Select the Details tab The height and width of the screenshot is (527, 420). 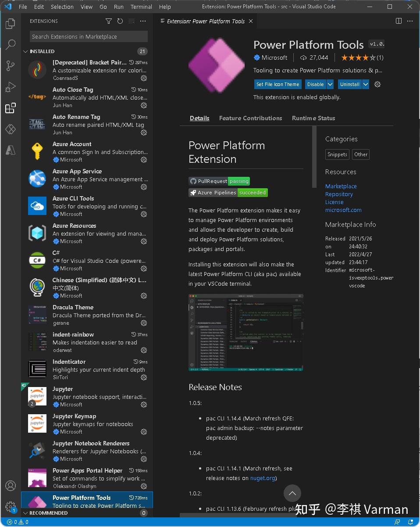[x=199, y=118]
